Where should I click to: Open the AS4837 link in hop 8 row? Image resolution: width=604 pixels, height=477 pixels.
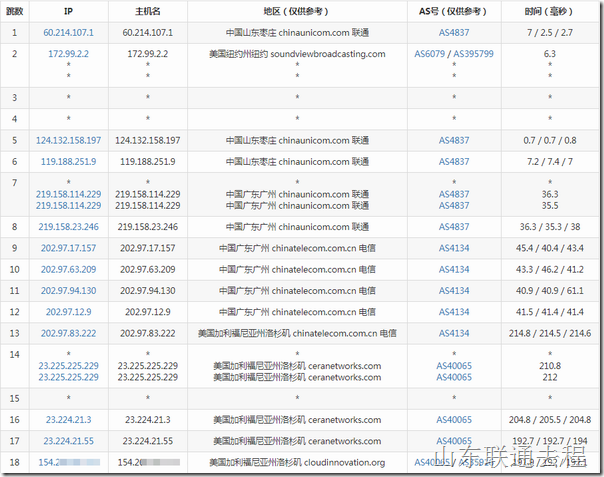[454, 227]
